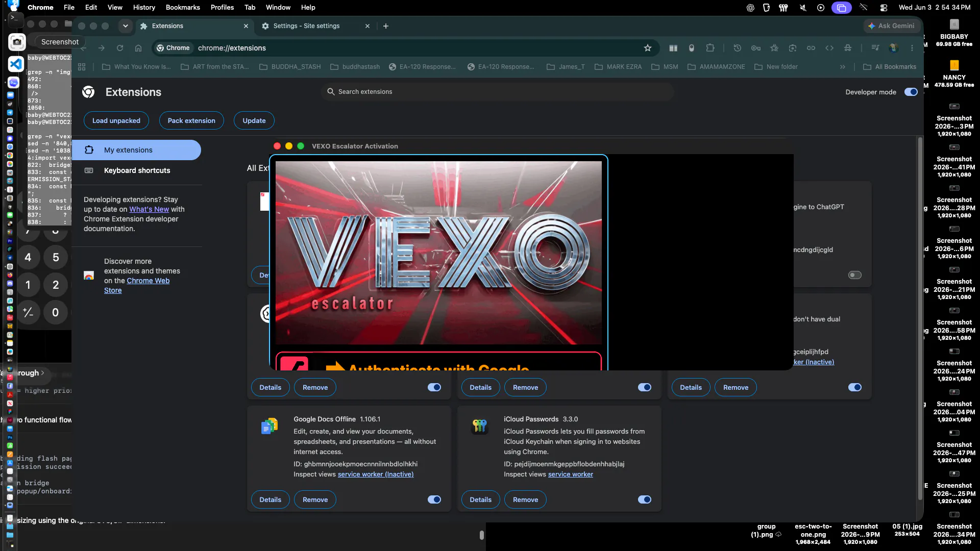Select My extensions in the sidebar
The image size is (980, 551).
137,150
